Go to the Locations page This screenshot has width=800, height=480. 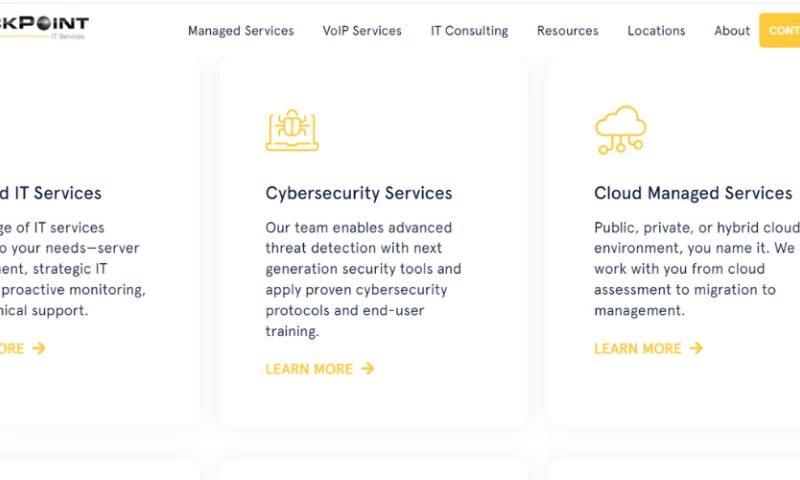656,31
